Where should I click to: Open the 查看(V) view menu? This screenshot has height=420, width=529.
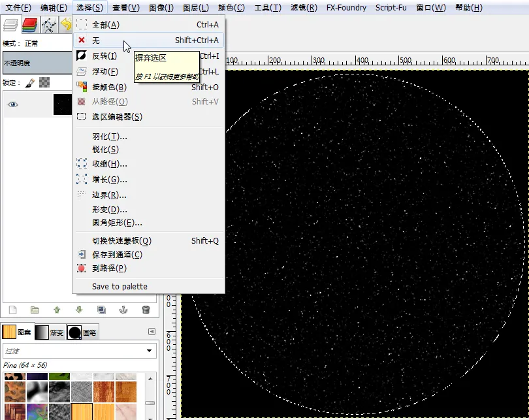coord(126,7)
